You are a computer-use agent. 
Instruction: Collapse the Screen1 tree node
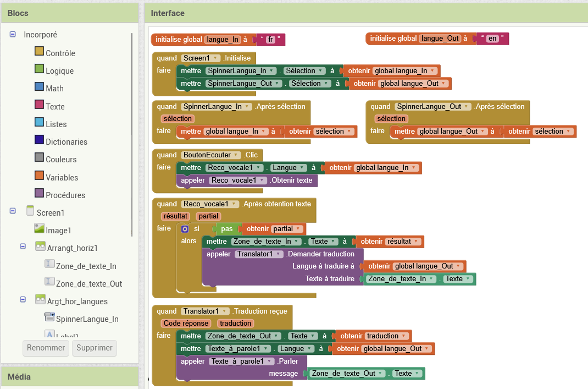13,211
